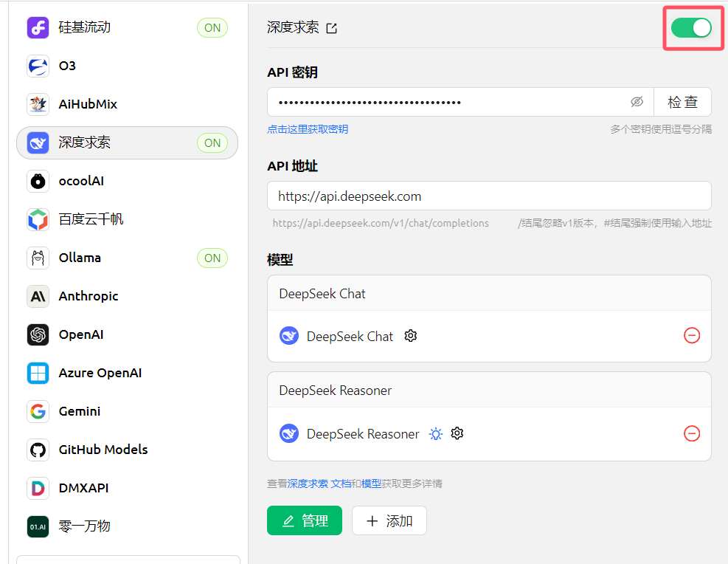Click the 百度云千帆 provider logo icon

point(38,219)
